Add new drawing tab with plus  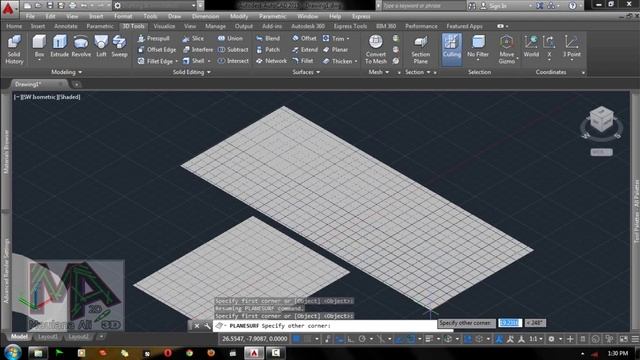pos(76,84)
